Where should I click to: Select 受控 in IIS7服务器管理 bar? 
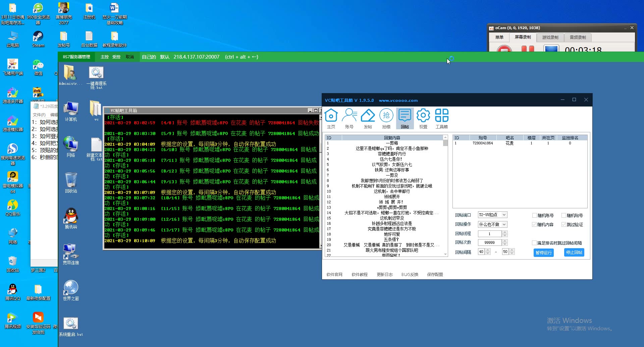coord(116,57)
